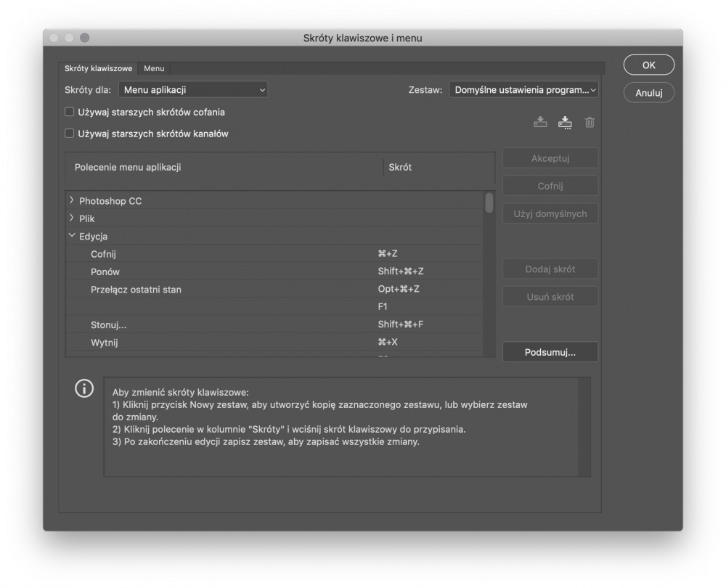This screenshot has height=588, width=726.
Task: Click the info icon beside the instructions
Action: click(84, 388)
